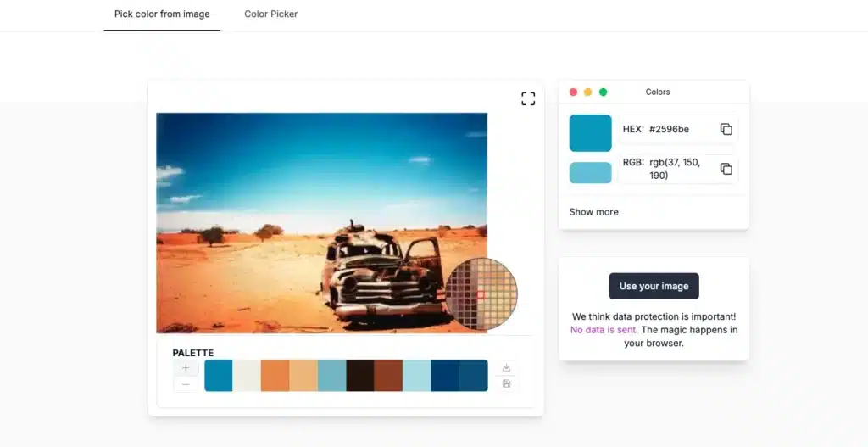The height and width of the screenshot is (447, 868).
Task: Select the first blue palette swatch
Action: click(218, 376)
